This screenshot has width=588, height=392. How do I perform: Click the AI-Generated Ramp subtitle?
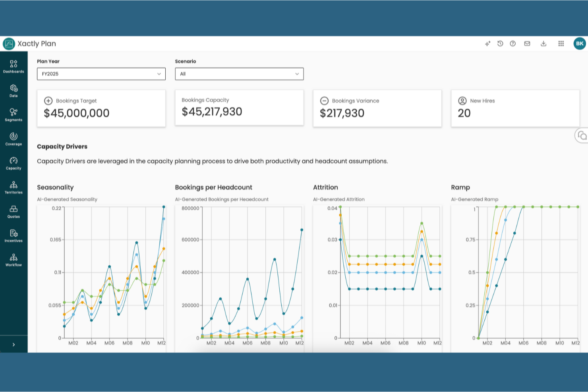(475, 199)
